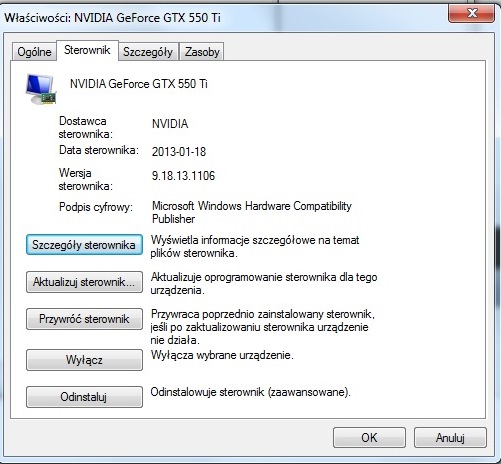Click the Przywraca poprzednio zainstalowany sterownik description

pyautogui.click(x=263, y=327)
